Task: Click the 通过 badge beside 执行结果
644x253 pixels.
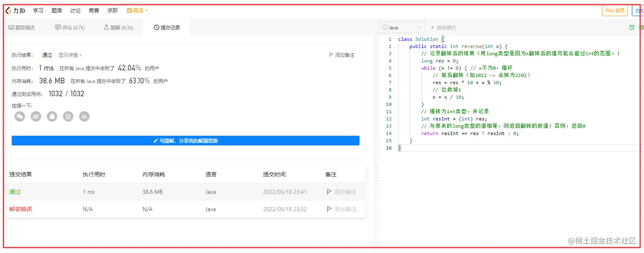Action: (x=47, y=55)
